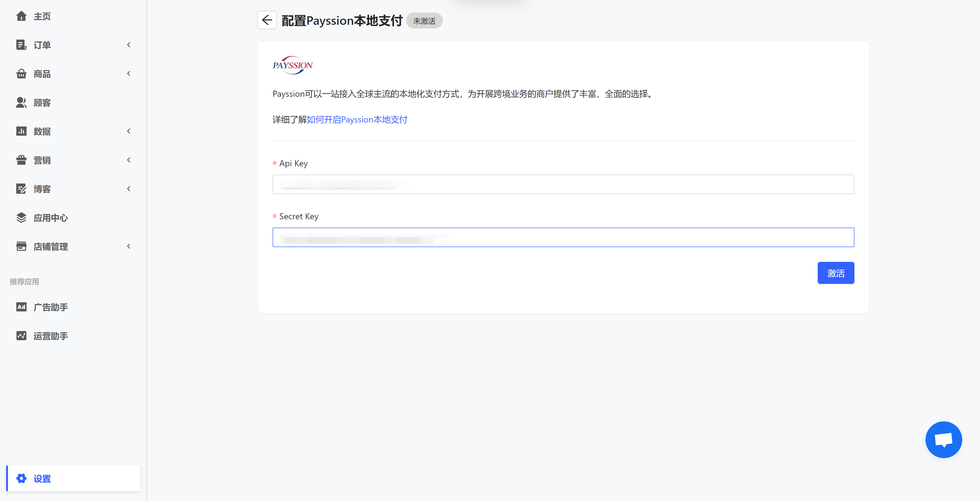Expand the 数据 submenu chevron
This screenshot has height=501, width=980.
point(129,131)
